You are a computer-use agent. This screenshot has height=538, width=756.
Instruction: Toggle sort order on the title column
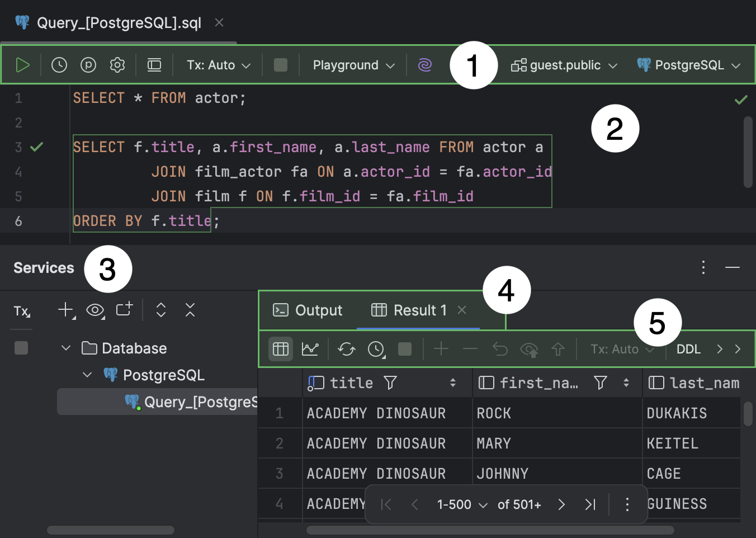452,383
